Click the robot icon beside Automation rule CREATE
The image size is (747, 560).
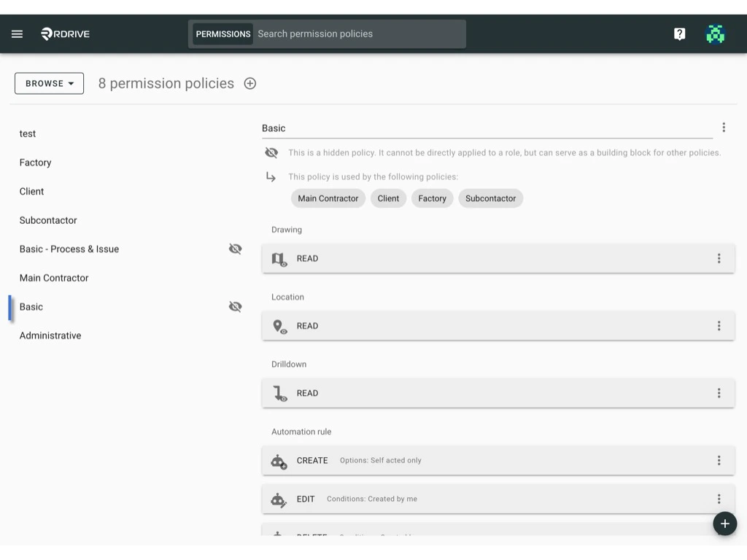point(278,461)
